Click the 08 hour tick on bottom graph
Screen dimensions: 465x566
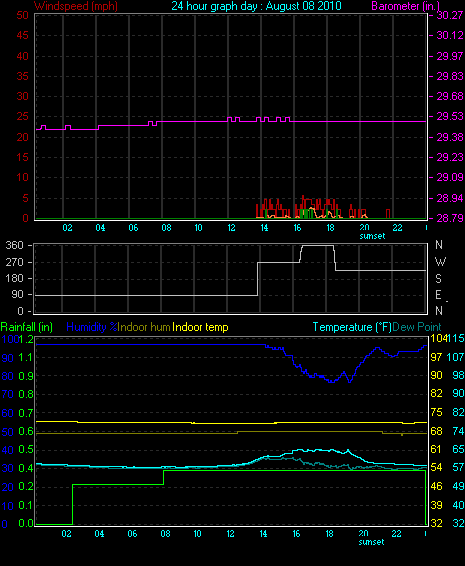[x=165, y=534]
